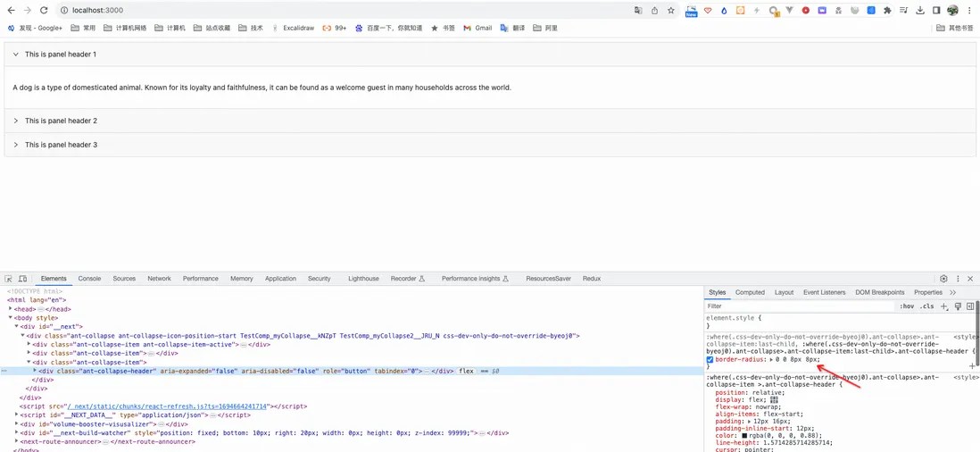Click the red circle record extension icon
The height and width of the screenshot is (452, 980).
pyautogui.click(x=806, y=10)
